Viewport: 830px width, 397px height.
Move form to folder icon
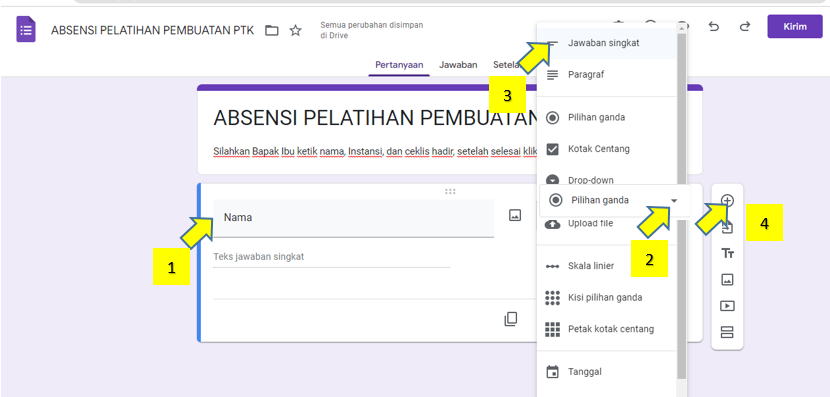pyautogui.click(x=272, y=31)
